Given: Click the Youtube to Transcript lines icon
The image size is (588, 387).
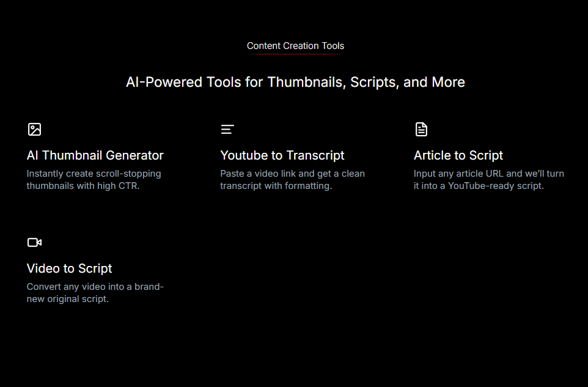Looking at the screenshot, I should [227, 130].
